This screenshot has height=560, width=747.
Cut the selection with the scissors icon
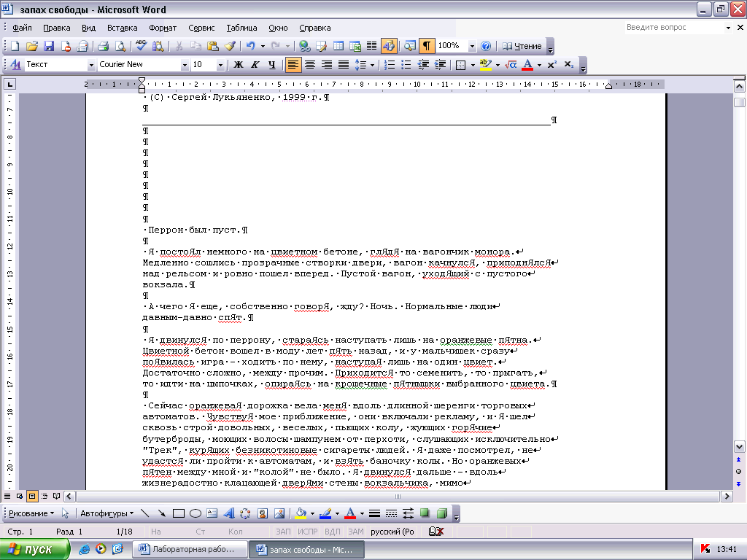(x=179, y=46)
